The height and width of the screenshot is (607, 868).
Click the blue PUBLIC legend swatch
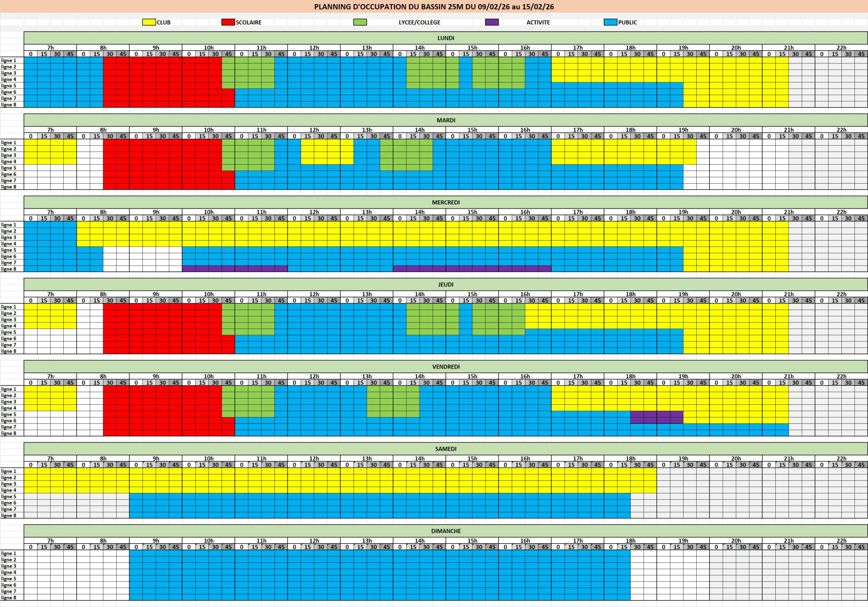coord(610,22)
